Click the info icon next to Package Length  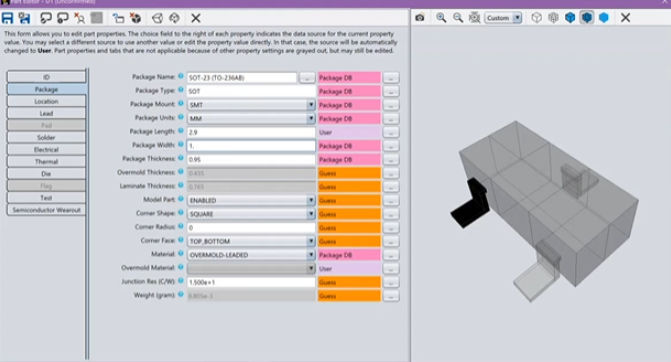181,131
